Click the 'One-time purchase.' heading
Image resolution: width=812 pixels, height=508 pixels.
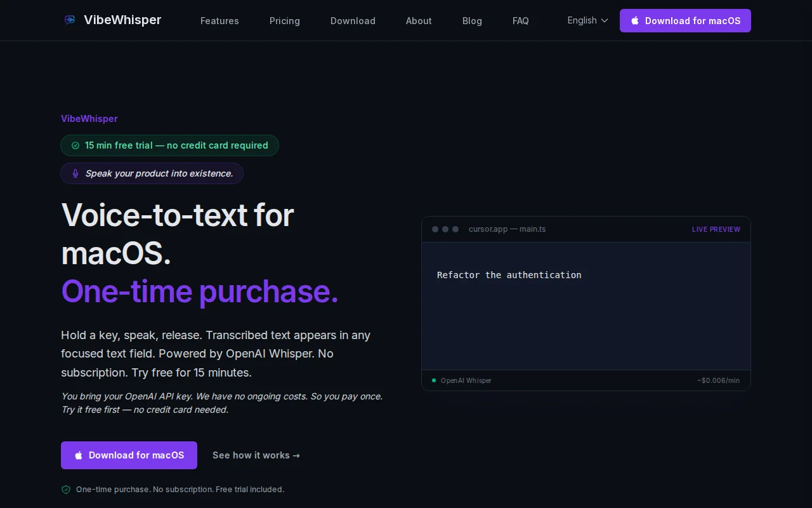pos(200,291)
